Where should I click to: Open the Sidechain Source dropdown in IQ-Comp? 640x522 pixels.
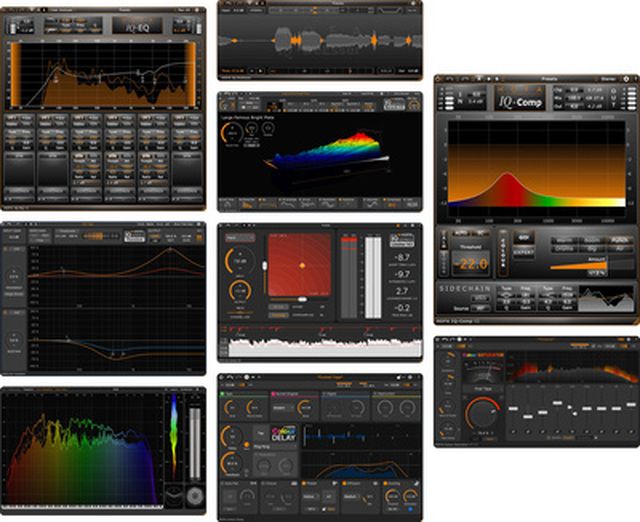coord(480,308)
